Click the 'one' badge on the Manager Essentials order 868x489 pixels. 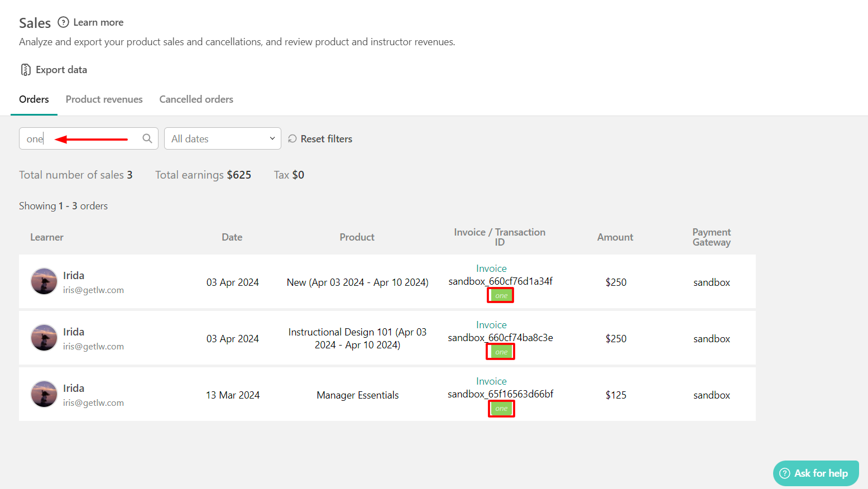(x=501, y=408)
